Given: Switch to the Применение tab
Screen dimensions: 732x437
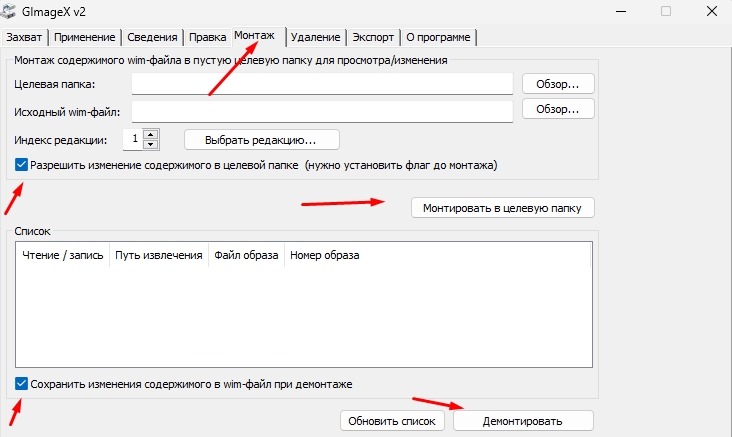Looking at the screenshot, I should click(x=84, y=37).
